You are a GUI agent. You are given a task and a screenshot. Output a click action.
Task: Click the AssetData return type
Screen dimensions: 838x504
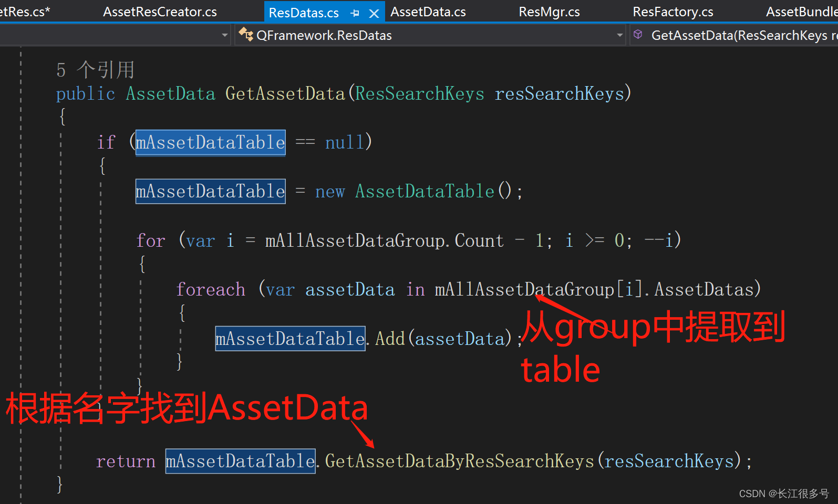170,93
